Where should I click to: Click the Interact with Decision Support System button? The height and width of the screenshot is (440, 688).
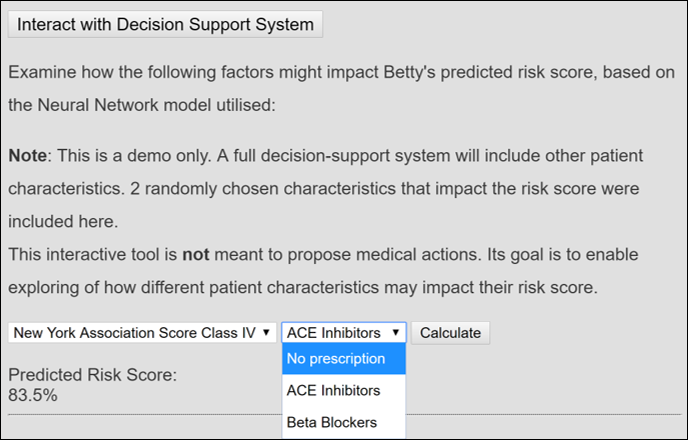pyautogui.click(x=166, y=24)
